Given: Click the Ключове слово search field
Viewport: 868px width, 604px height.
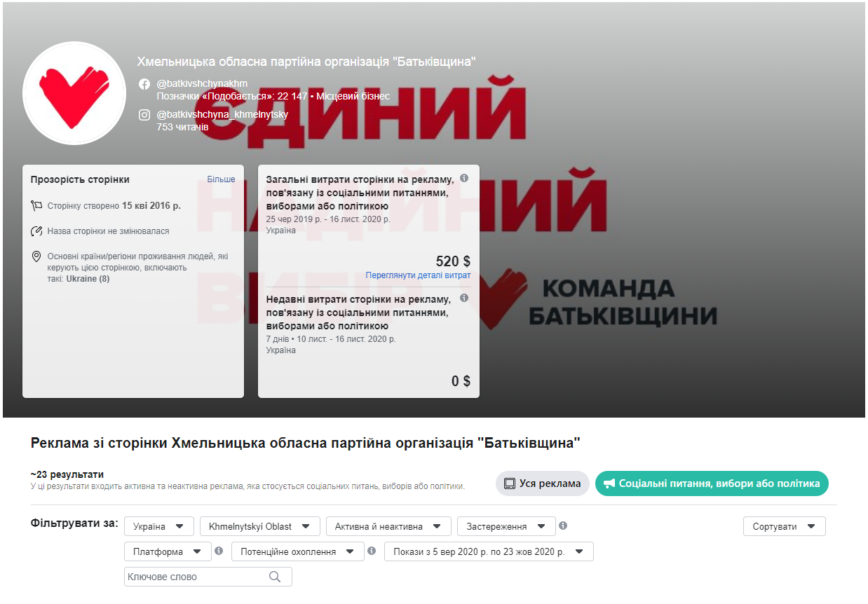Looking at the screenshot, I should point(208,577).
